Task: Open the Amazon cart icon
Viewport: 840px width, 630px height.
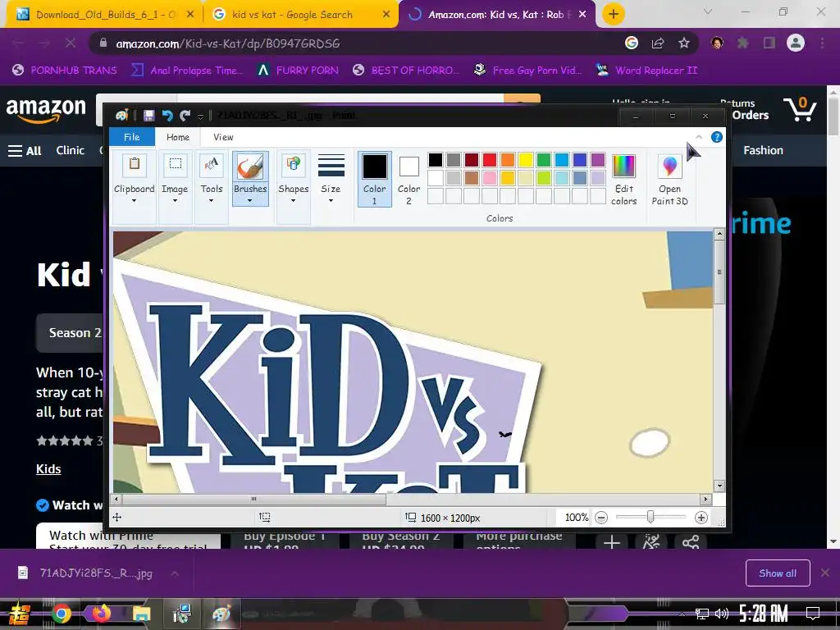Action: tap(800, 109)
